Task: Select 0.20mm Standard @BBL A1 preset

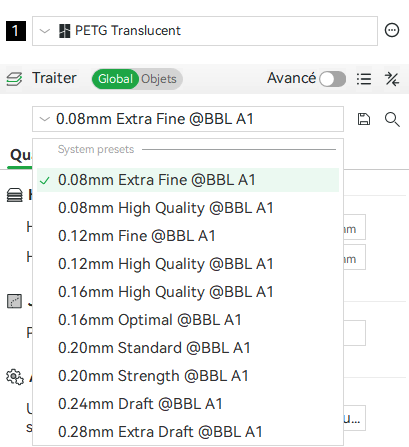Action: (x=188, y=348)
